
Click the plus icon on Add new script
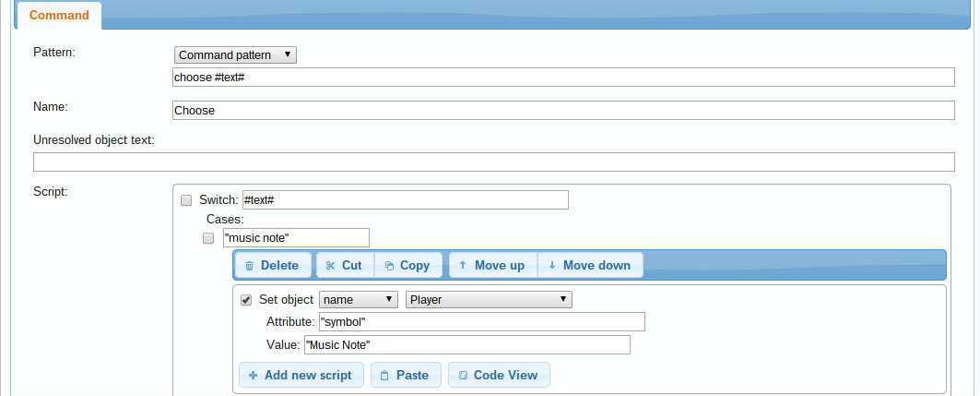click(253, 376)
